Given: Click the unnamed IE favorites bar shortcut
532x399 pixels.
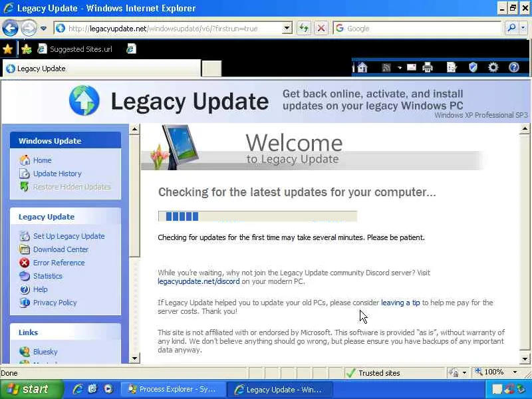Looking at the screenshot, I should [x=131, y=49].
